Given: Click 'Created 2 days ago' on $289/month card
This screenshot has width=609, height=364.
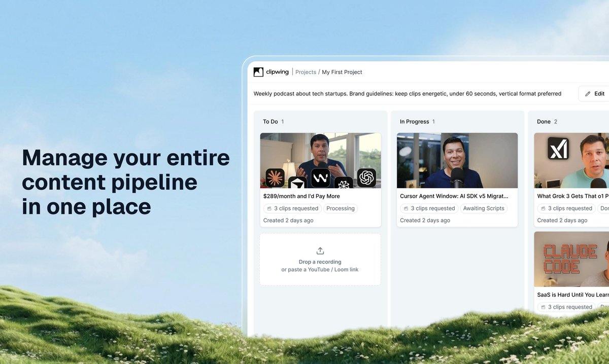Looking at the screenshot, I should [x=288, y=221].
